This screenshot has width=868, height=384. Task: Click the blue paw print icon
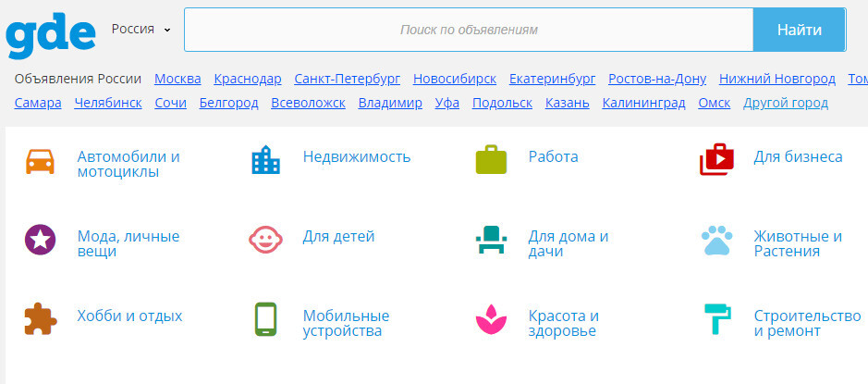(716, 241)
